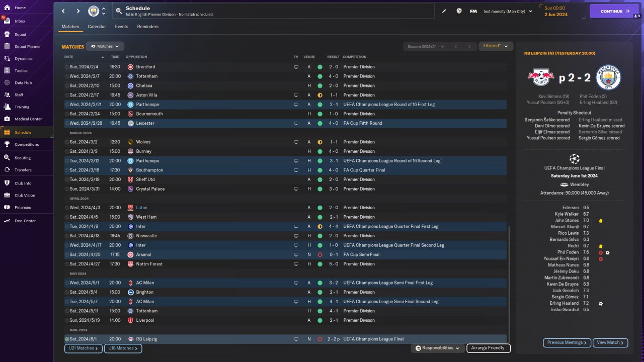Image resolution: width=644 pixels, height=362 pixels.
Task: Open the Finances icon in sidebar
Action: [8, 208]
